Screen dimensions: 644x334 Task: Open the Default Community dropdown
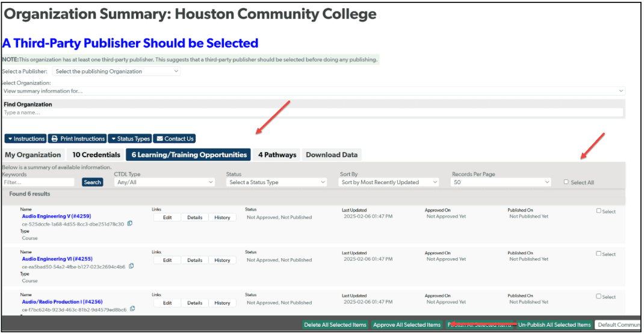click(618, 325)
